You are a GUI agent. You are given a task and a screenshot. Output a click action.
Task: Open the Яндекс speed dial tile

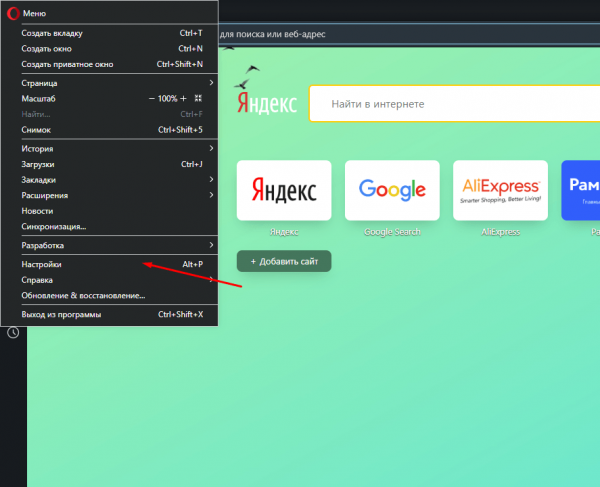click(284, 190)
